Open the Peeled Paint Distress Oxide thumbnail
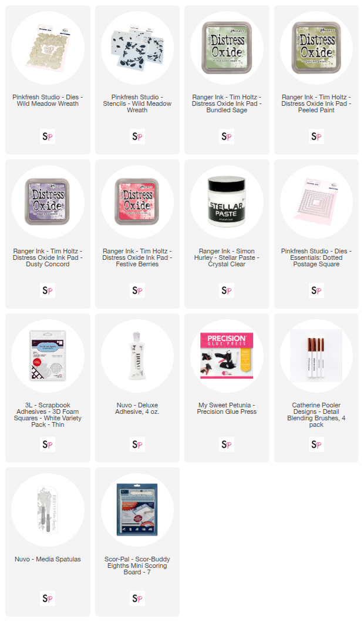Viewport: 364px width, 629px height. coord(316,48)
